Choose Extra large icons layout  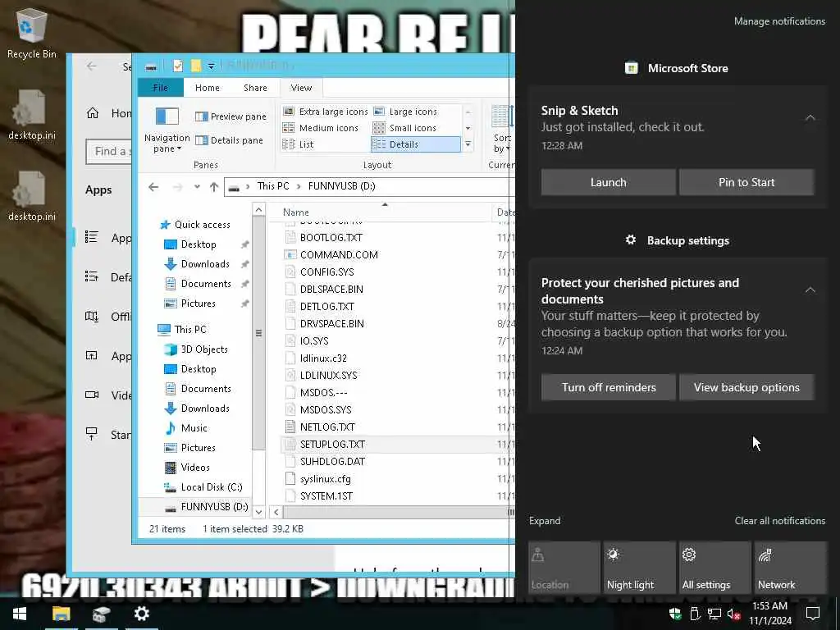pyautogui.click(x=325, y=112)
